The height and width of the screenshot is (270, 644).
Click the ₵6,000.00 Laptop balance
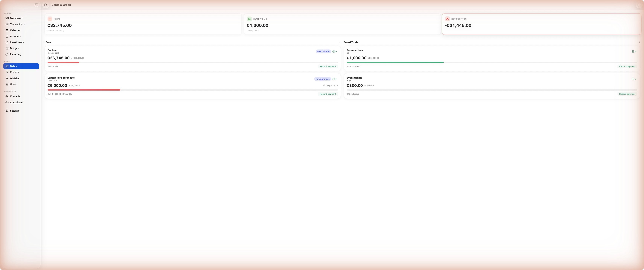pyautogui.click(x=57, y=86)
